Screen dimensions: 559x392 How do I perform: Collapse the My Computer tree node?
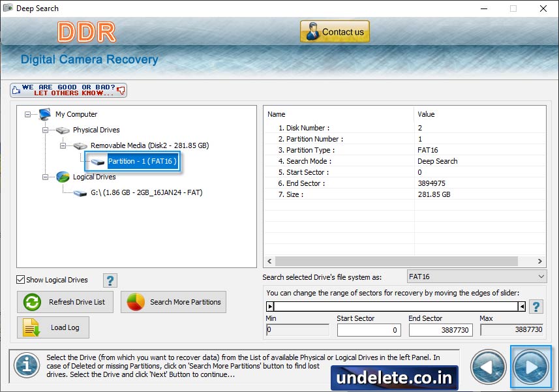coord(27,114)
